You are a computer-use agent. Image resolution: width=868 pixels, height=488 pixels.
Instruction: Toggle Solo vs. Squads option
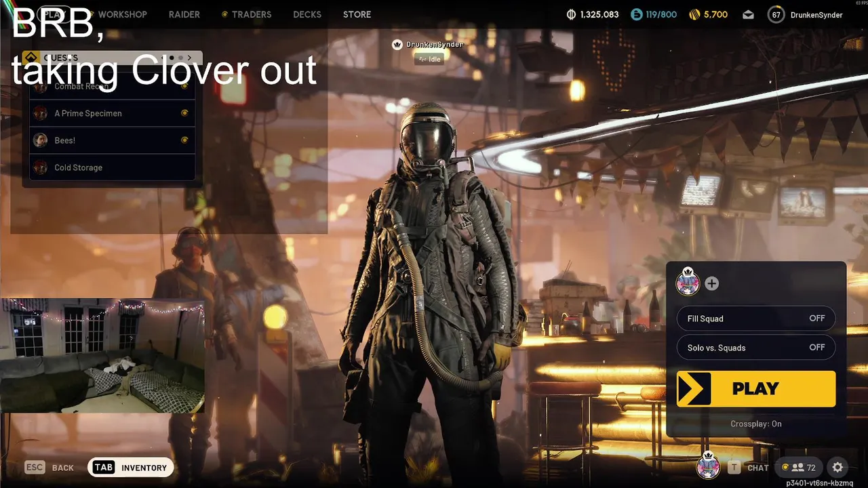pos(756,348)
